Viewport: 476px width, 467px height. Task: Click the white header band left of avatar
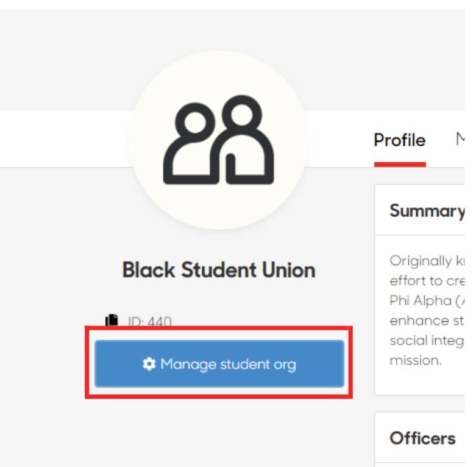pos(61,139)
